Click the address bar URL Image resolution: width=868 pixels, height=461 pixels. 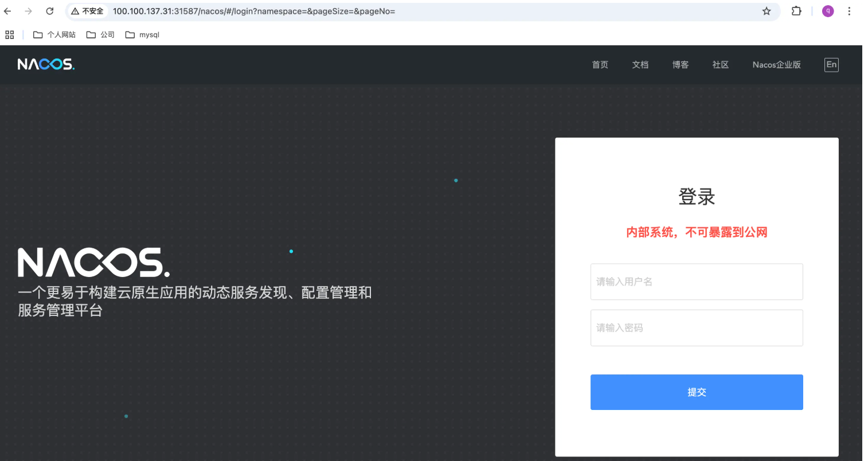[254, 11]
